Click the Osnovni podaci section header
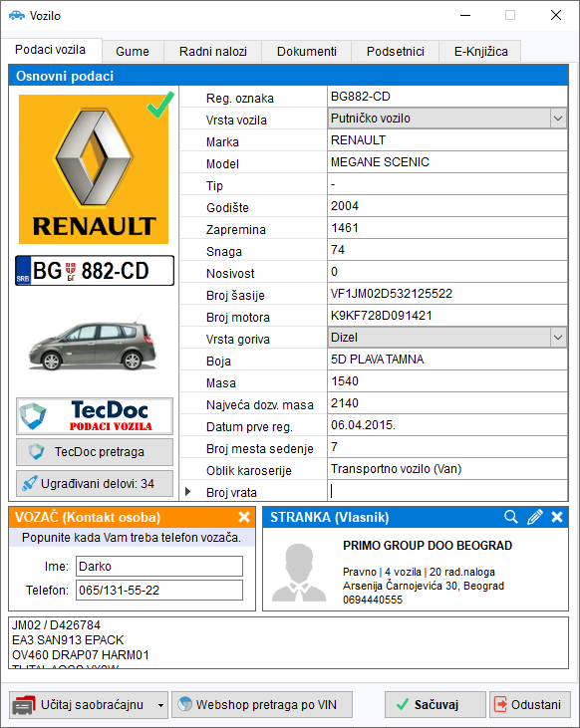This screenshot has height=728, width=580. (x=288, y=76)
